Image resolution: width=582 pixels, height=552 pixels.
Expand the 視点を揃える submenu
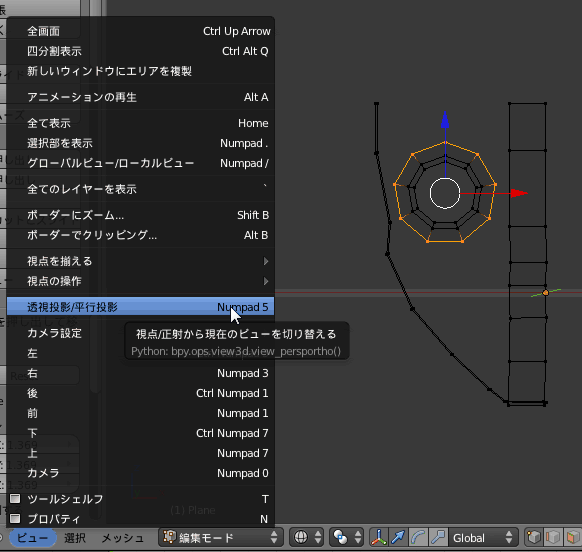click(141, 261)
